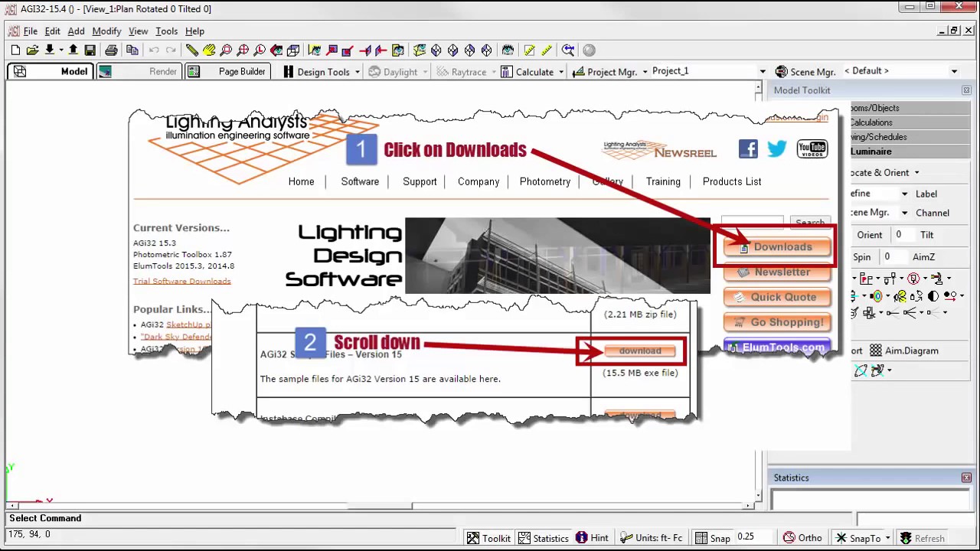Toggle the Snap grid status button
Image resolution: width=980 pixels, height=551 pixels.
[712, 538]
